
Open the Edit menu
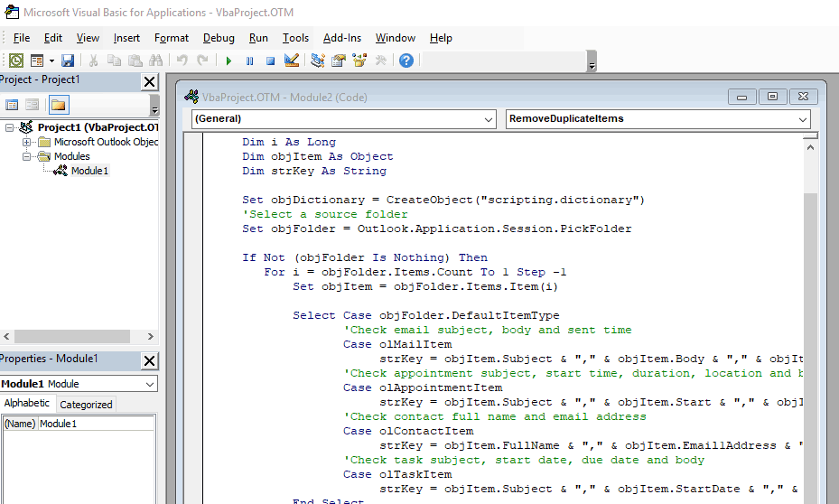coord(53,38)
